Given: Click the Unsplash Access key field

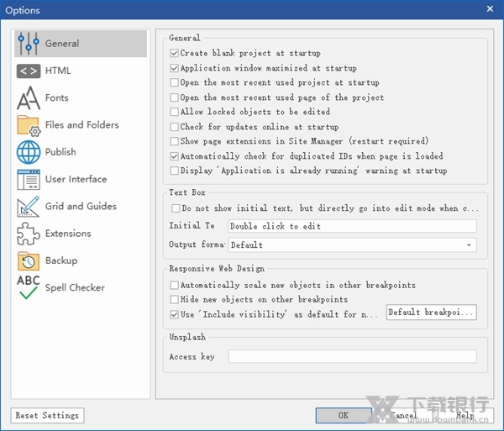Looking at the screenshot, I should (x=352, y=357).
